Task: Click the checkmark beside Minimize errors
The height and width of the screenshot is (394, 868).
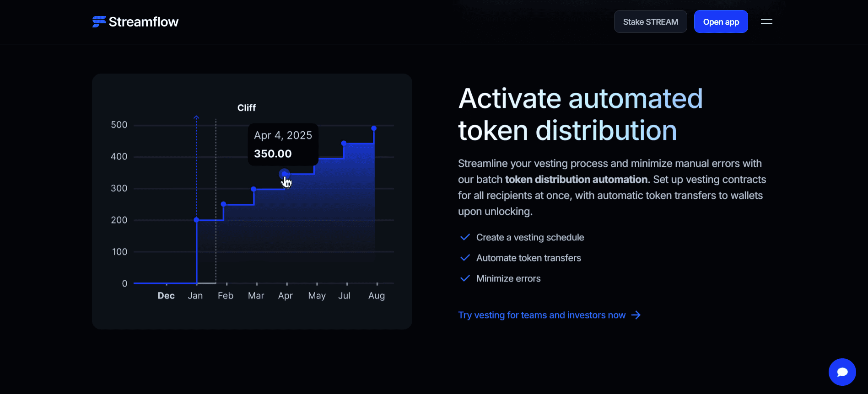Action: 465,278
